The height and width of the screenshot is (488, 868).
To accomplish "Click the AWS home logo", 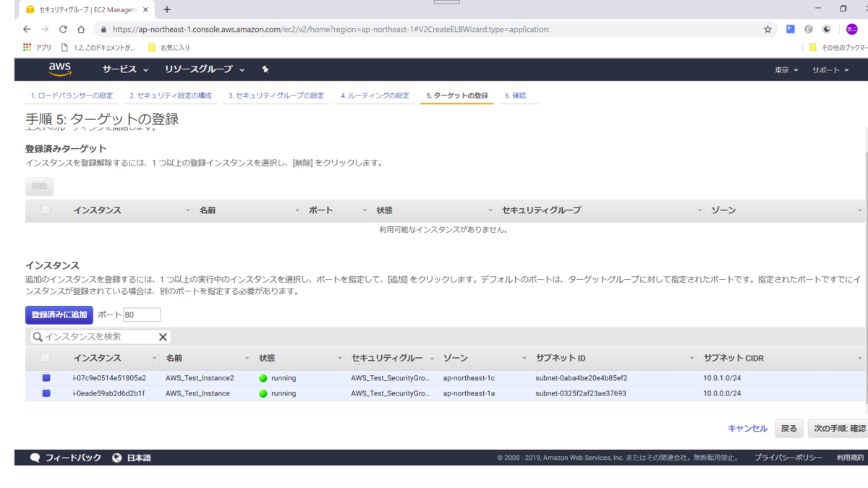I will [x=59, y=69].
